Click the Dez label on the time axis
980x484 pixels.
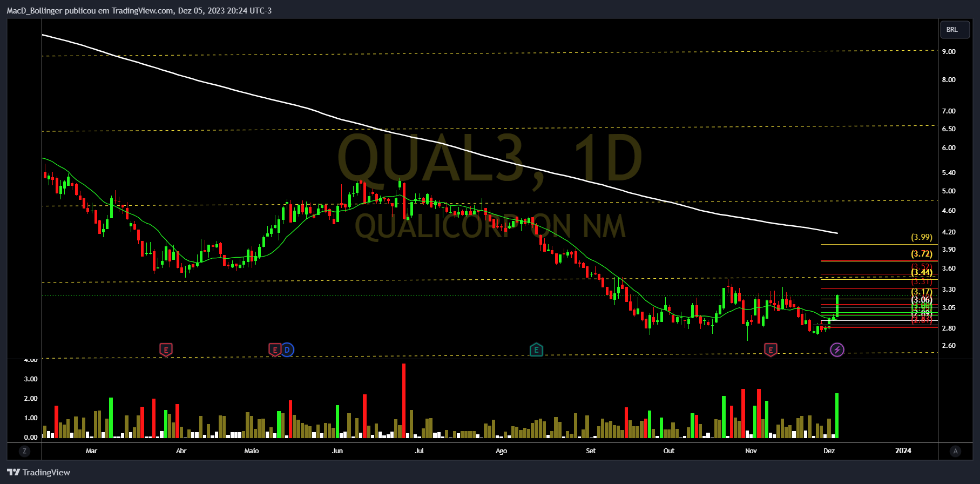(x=829, y=451)
